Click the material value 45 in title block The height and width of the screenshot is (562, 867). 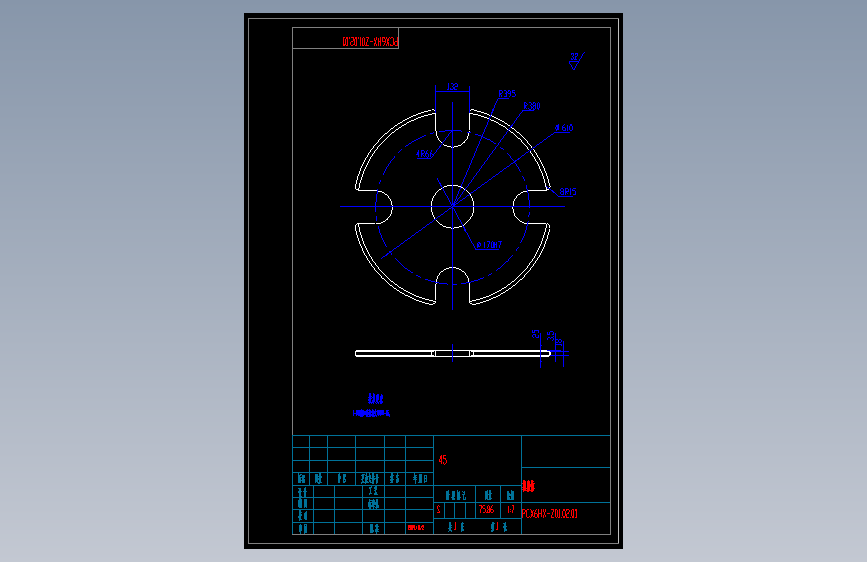tap(443, 460)
